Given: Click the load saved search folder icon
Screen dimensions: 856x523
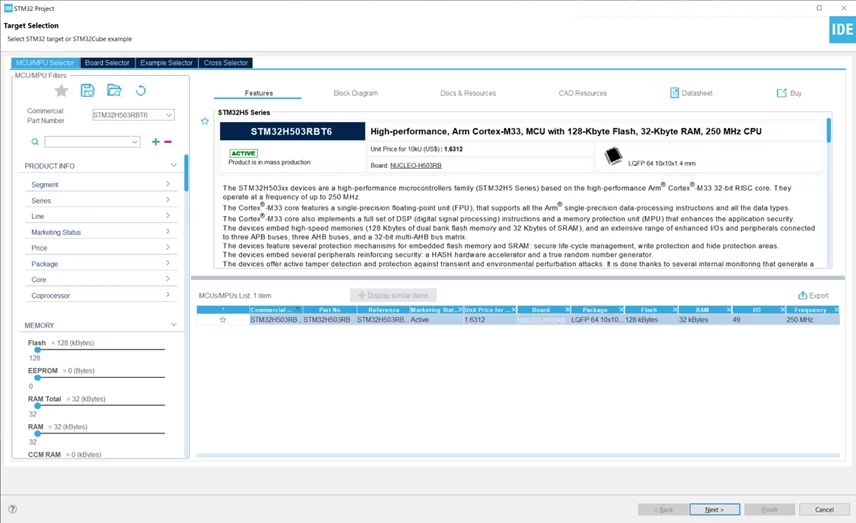Looking at the screenshot, I should coord(114,91).
